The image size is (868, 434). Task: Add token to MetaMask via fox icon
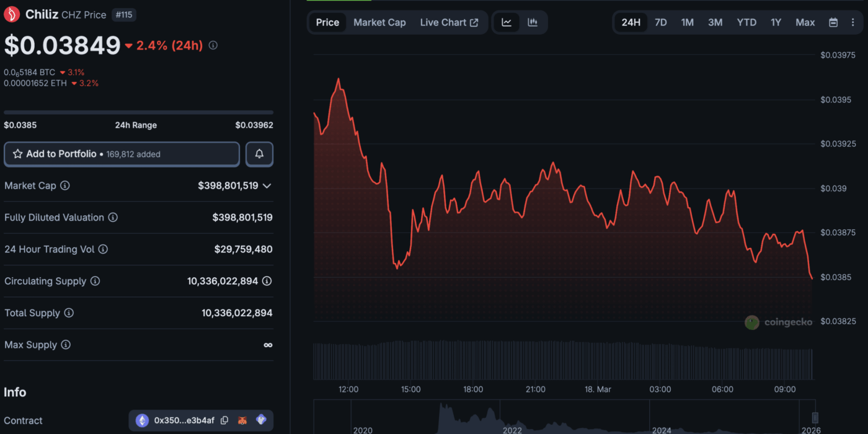click(x=242, y=420)
